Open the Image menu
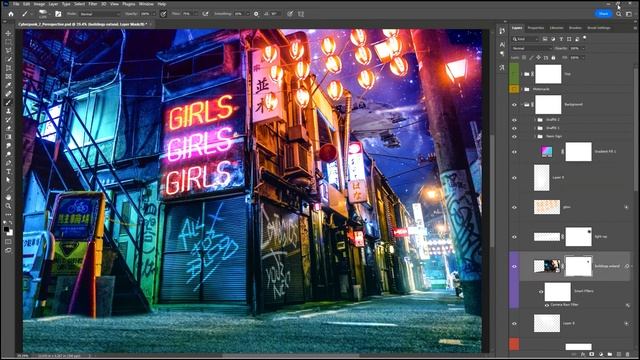The height and width of the screenshot is (360, 640). (39, 4)
